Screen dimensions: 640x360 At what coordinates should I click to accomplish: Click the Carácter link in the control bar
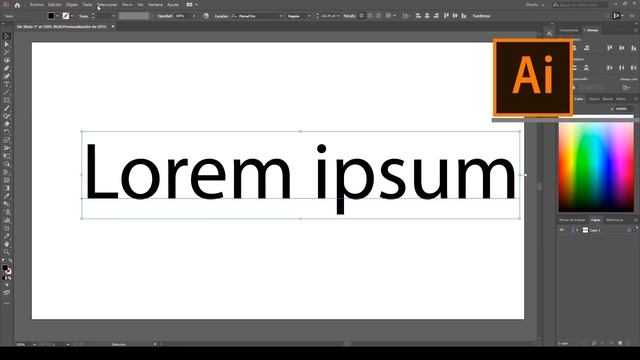pos(221,16)
